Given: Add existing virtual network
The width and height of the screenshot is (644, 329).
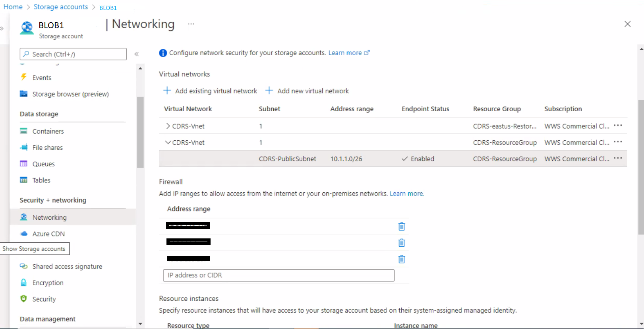Looking at the screenshot, I should tap(210, 91).
